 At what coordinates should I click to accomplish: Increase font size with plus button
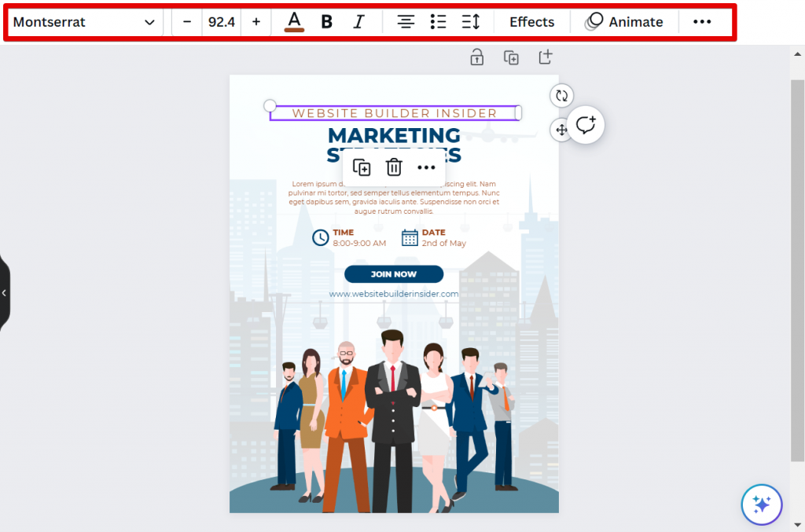point(255,22)
